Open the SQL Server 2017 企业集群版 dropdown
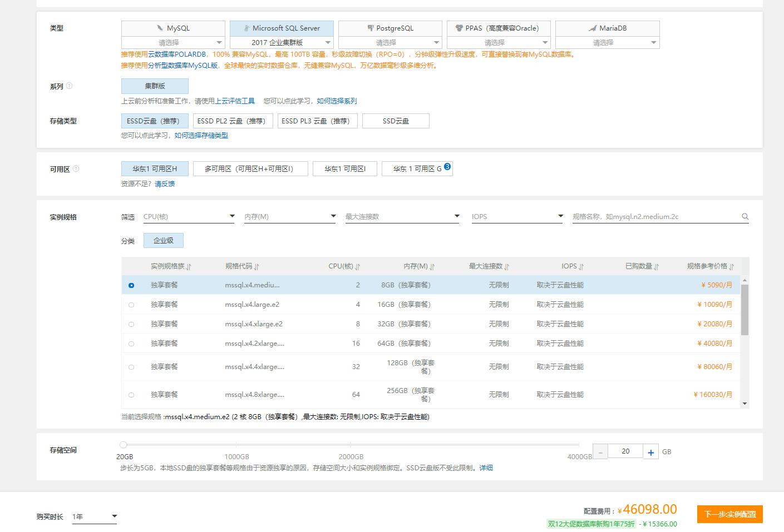 pyautogui.click(x=282, y=42)
